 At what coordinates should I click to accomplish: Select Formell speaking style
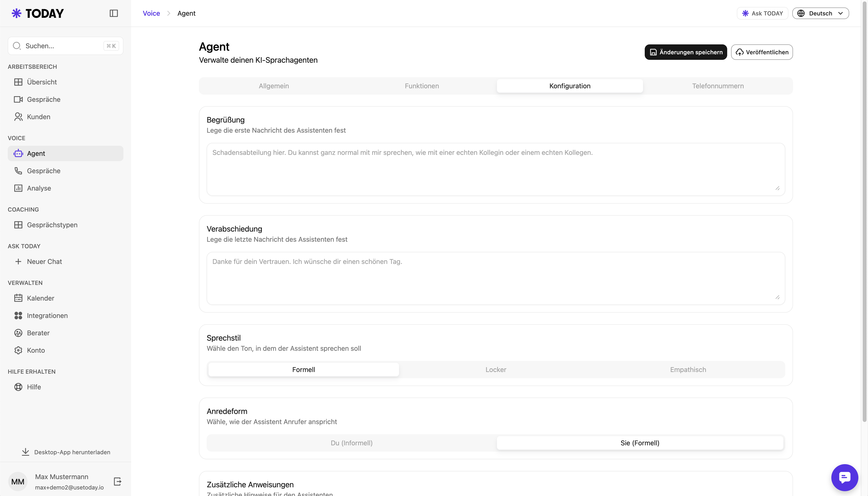[x=304, y=370]
